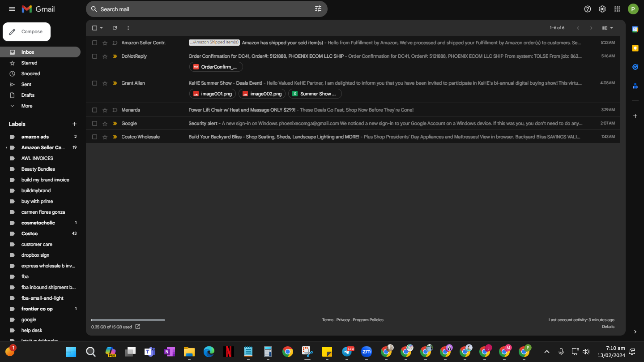Select the Menards email checkbox
Screen dimensions: 644x362
click(x=94, y=110)
